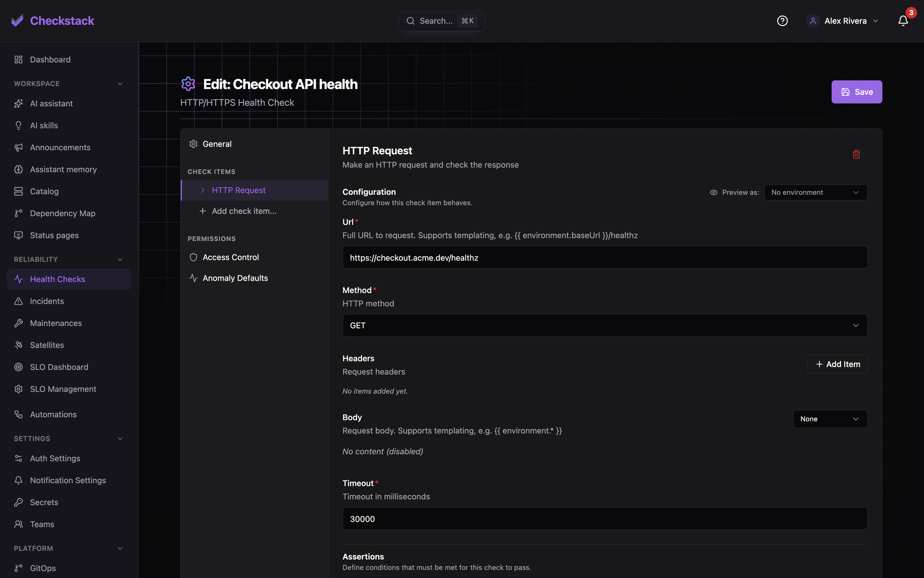Click the Catalog server icon
924x578 pixels.
click(18, 192)
